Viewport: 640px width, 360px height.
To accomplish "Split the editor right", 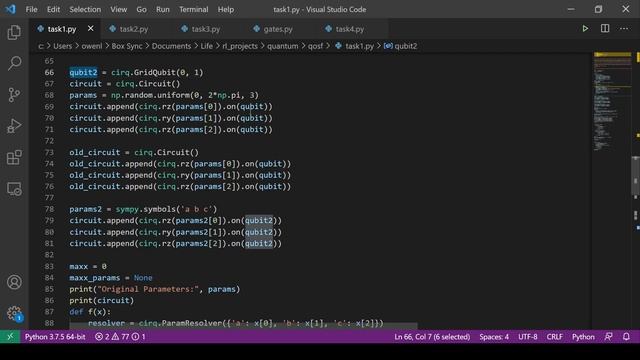I will click(605, 29).
